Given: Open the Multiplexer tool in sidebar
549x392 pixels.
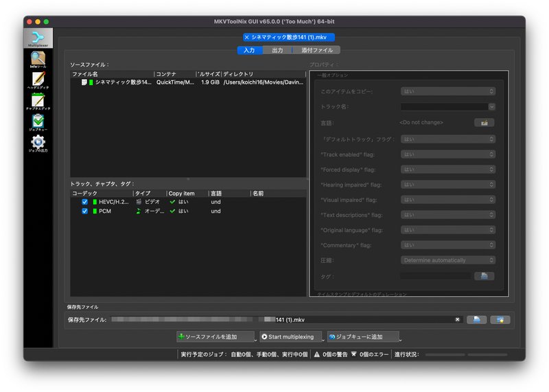Looking at the screenshot, I should coord(38,38).
